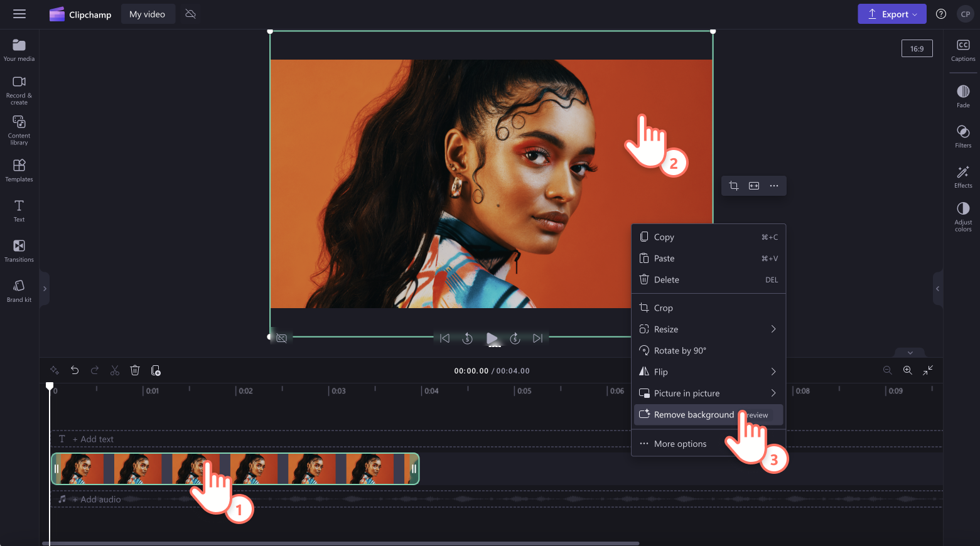Open the CP account avatar
980x546 pixels.
coord(966,14)
